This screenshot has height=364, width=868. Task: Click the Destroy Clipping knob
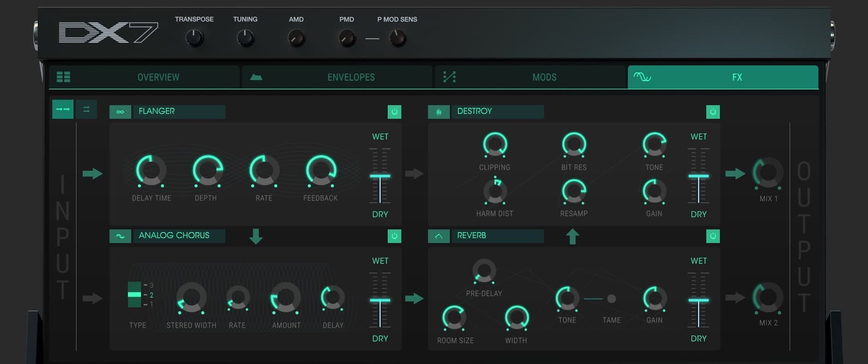pyautogui.click(x=495, y=144)
